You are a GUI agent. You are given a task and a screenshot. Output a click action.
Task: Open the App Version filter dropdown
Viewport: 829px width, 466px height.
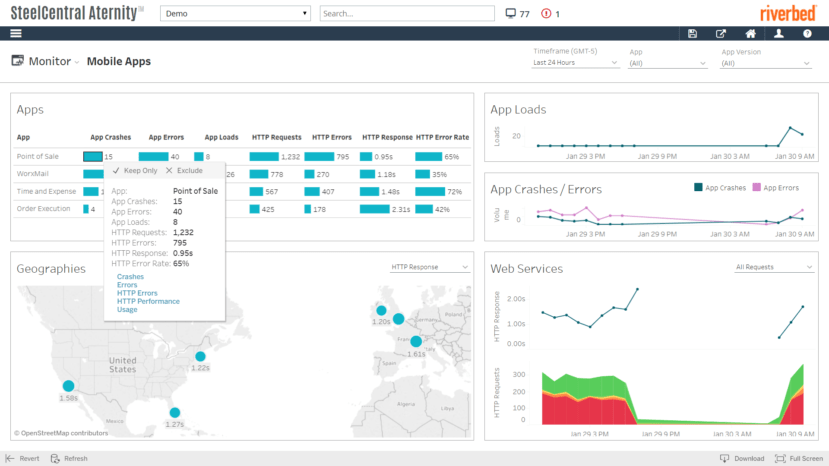click(x=766, y=63)
